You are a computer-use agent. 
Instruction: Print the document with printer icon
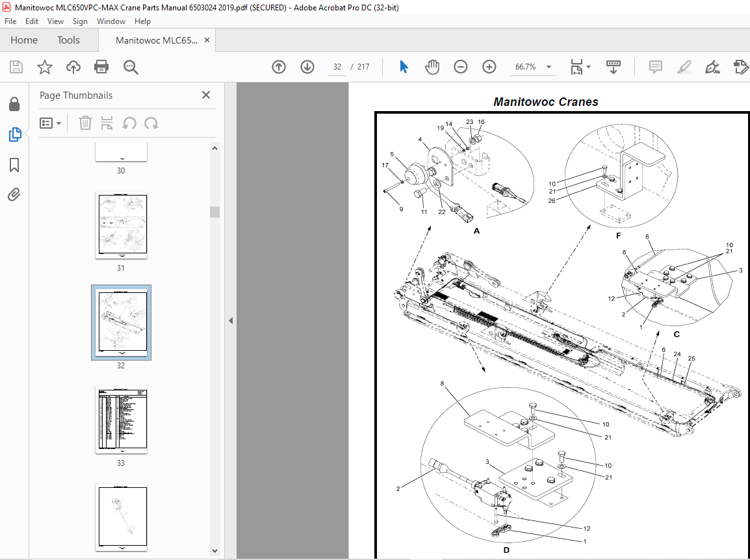(101, 67)
